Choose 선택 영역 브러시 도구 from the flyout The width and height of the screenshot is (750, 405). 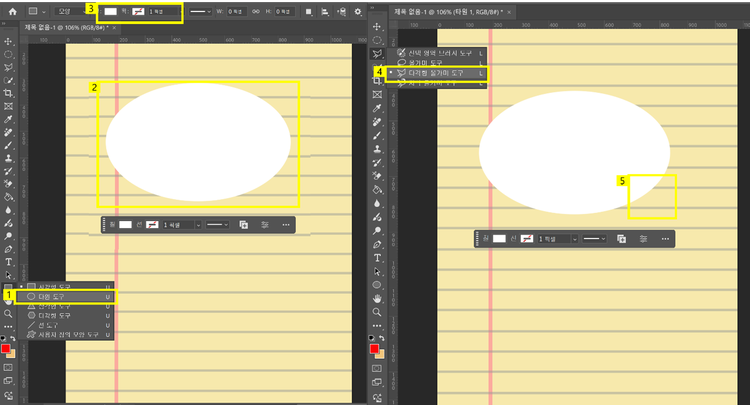pos(436,53)
